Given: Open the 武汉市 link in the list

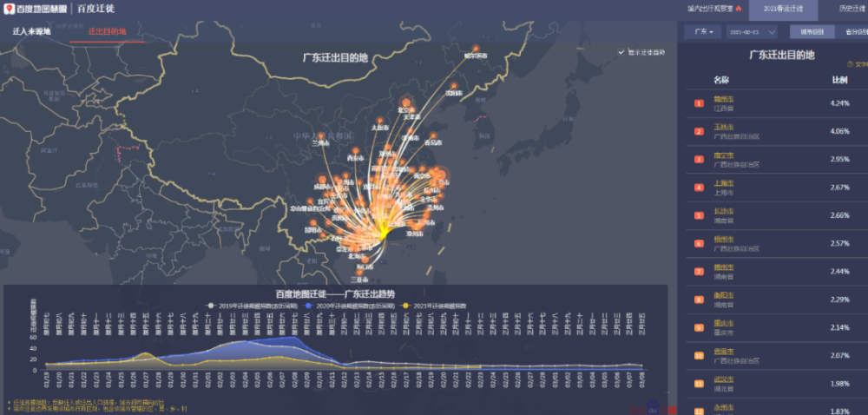Looking at the screenshot, I should (x=724, y=379).
